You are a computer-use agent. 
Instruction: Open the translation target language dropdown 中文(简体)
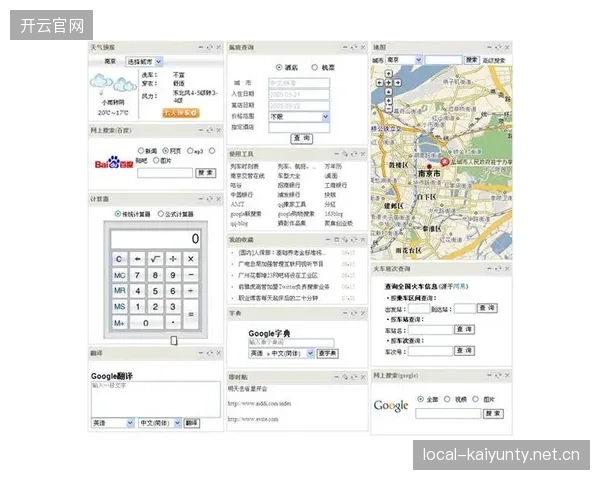pyautogui.click(x=160, y=423)
